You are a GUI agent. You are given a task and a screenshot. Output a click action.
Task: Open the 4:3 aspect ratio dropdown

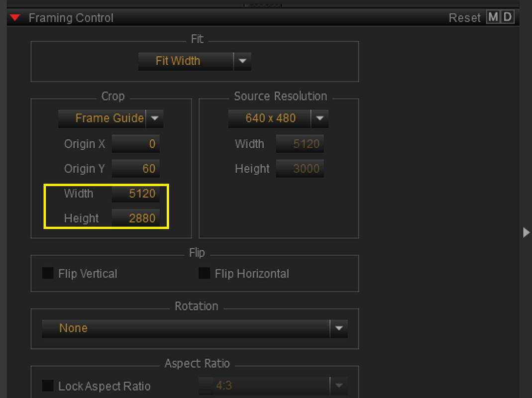[273, 386]
